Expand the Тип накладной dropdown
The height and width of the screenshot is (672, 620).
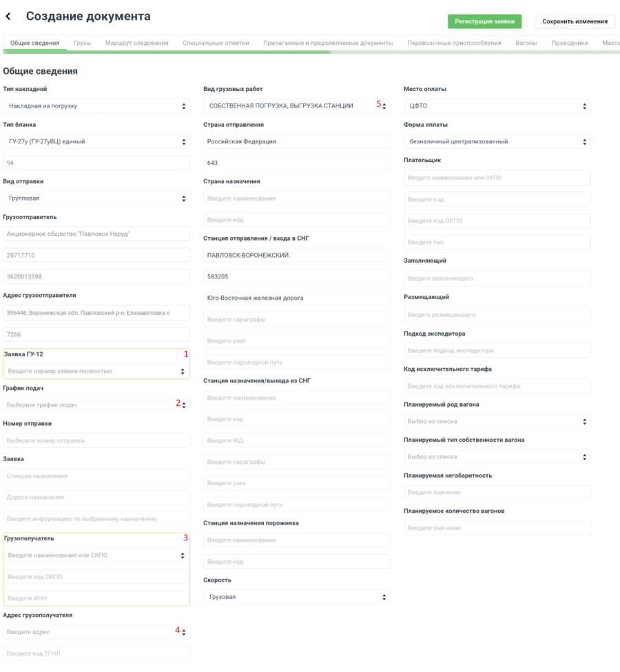point(96,106)
